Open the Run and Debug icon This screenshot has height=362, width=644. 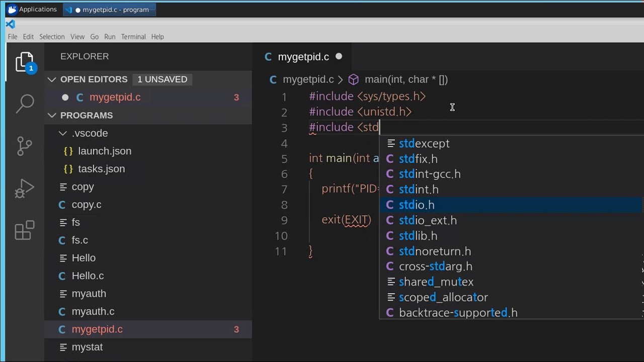coord(25,189)
